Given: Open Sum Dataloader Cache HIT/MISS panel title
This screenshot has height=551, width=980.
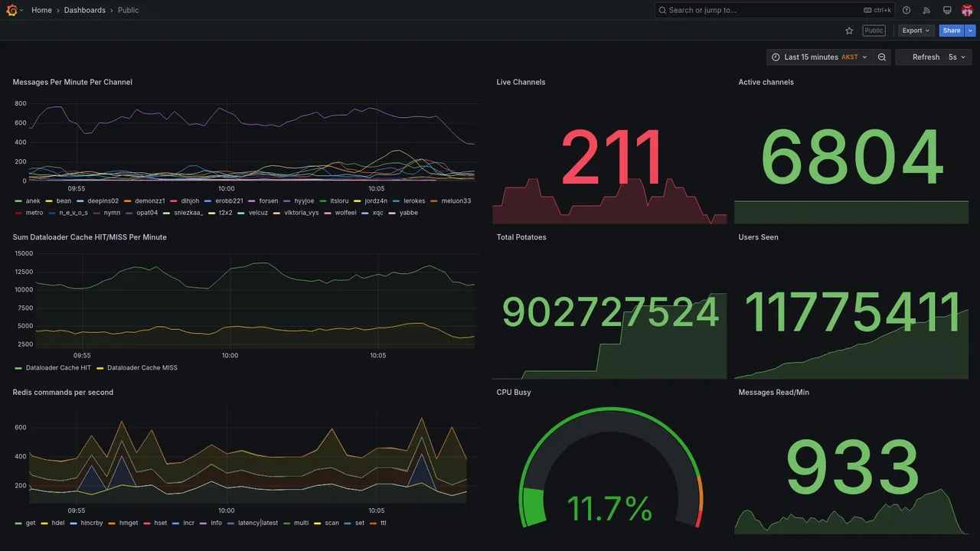Looking at the screenshot, I should (x=90, y=237).
